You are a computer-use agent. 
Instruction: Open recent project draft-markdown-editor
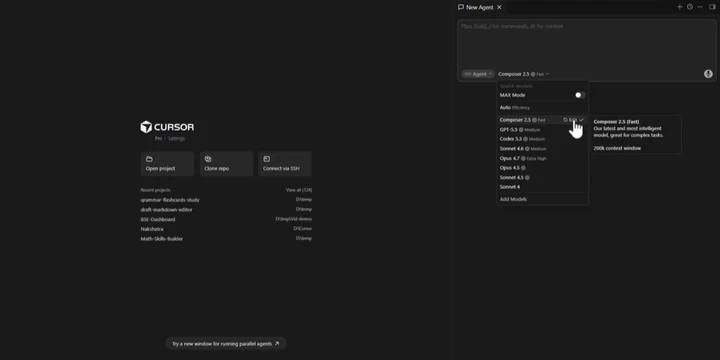[166, 209]
